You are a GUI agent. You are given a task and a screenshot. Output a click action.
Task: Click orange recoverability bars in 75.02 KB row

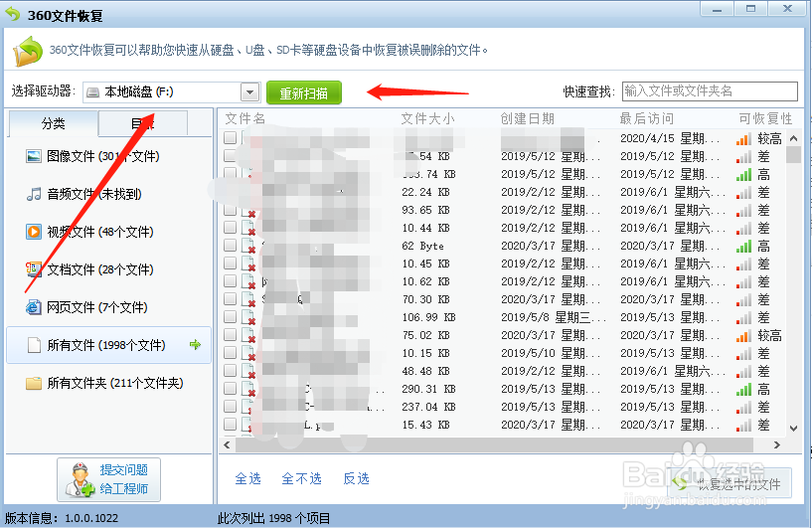(743, 336)
